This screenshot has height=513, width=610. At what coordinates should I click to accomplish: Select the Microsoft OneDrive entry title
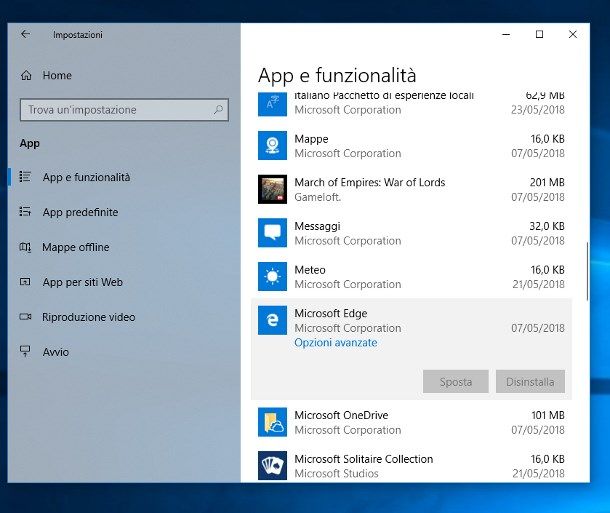pyautogui.click(x=341, y=415)
